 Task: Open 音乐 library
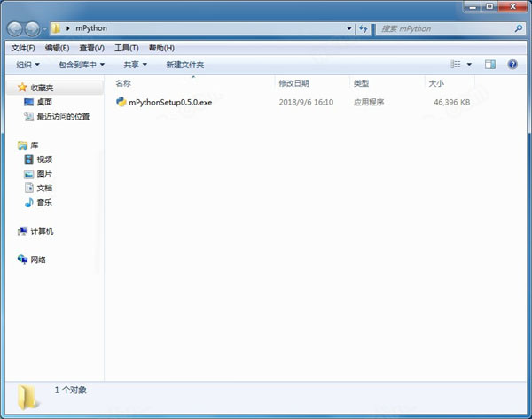point(44,203)
